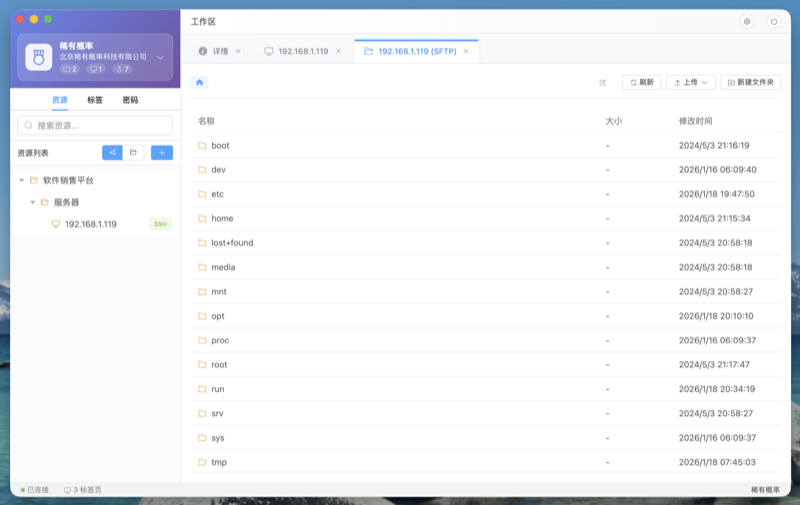Click the lost+found folder icon

click(202, 243)
